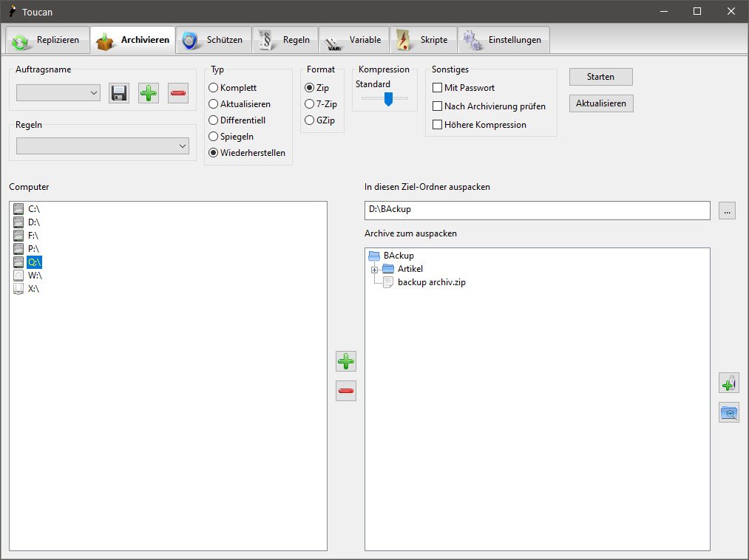
Task: Select the X:\ drive entry
Action: click(33, 289)
